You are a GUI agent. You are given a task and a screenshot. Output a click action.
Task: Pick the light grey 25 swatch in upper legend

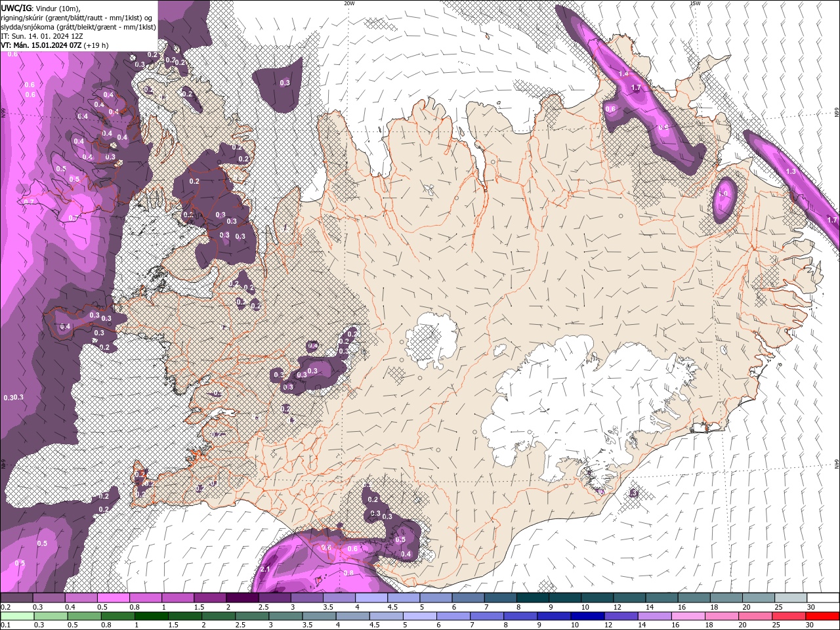(791, 598)
